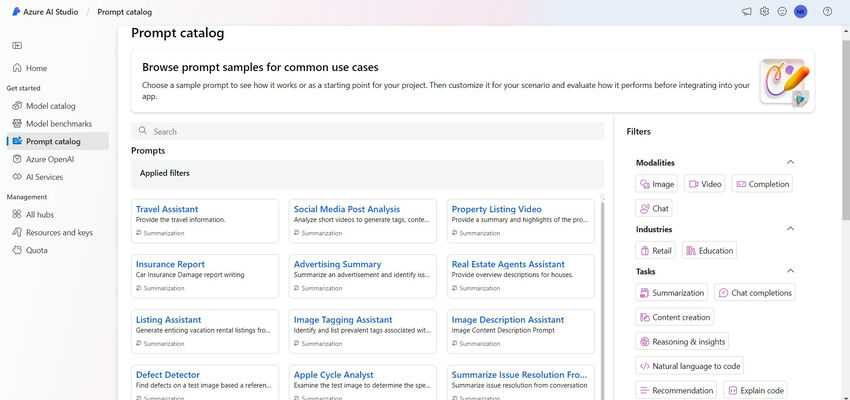Toggle the Retail industry filter

[x=655, y=251]
